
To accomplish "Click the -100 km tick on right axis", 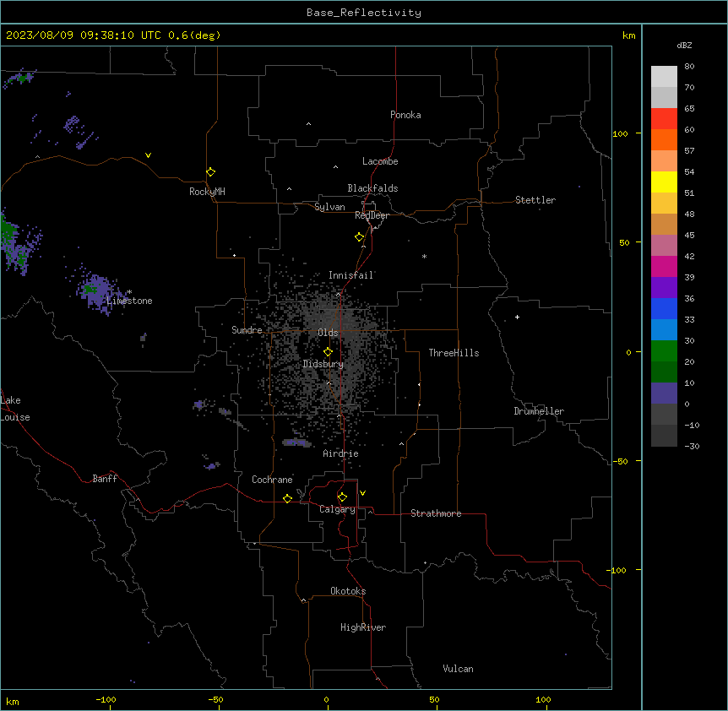I will pyautogui.click(x=617, y=570).
